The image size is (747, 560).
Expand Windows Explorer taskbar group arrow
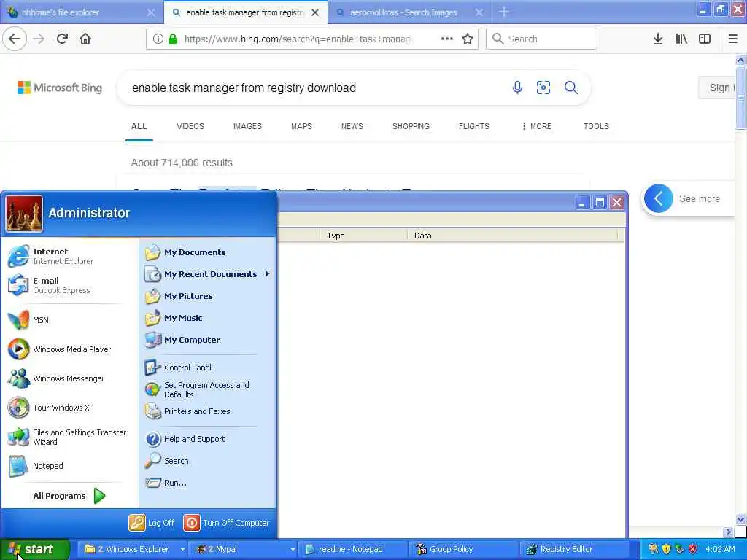(182, 549)
